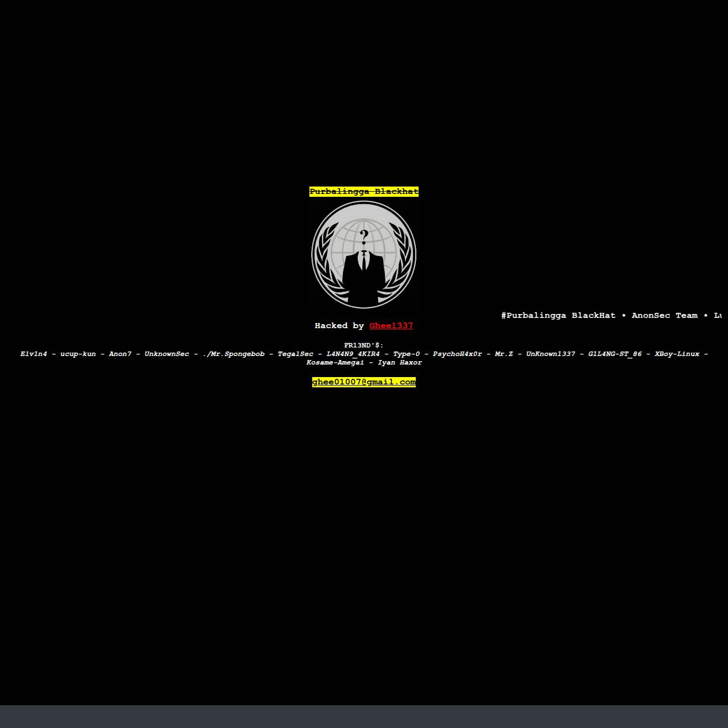This screenshot has width=728, height=728.
Task: Select the name ./Mr.Spongebob
Action: (233, 354)
